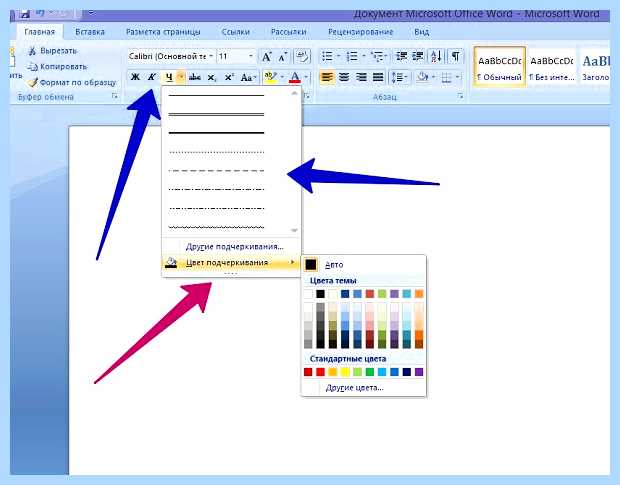Select Без интервала style

tap(552, 67)
